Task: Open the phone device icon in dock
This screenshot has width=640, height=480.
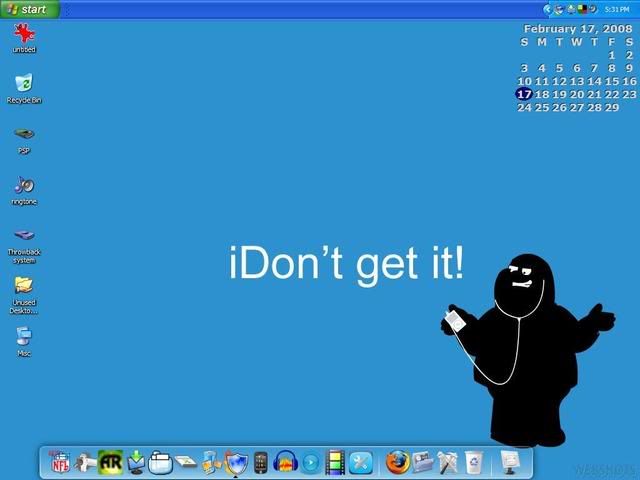Action: pos(261,462)
